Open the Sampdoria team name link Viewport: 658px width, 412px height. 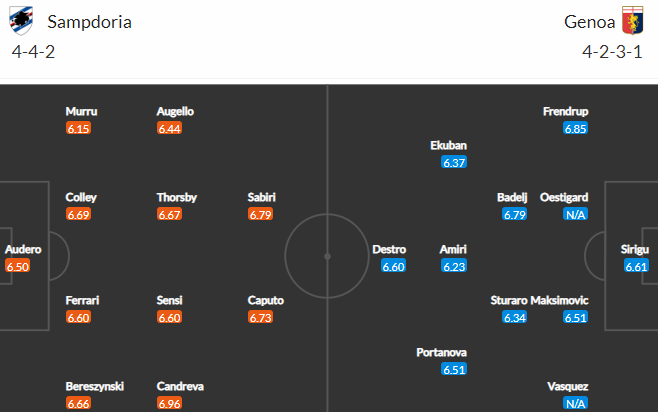[x=89, y=22]
